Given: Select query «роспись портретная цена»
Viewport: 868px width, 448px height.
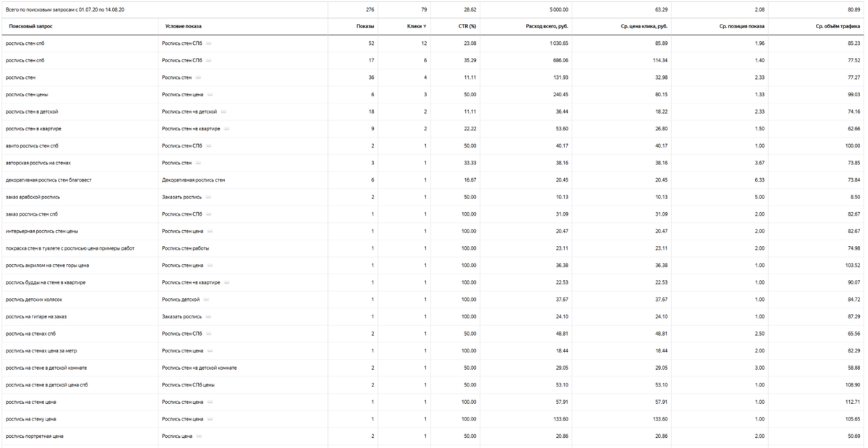Looking at the screenshot, I should click(x=34, y=436).
